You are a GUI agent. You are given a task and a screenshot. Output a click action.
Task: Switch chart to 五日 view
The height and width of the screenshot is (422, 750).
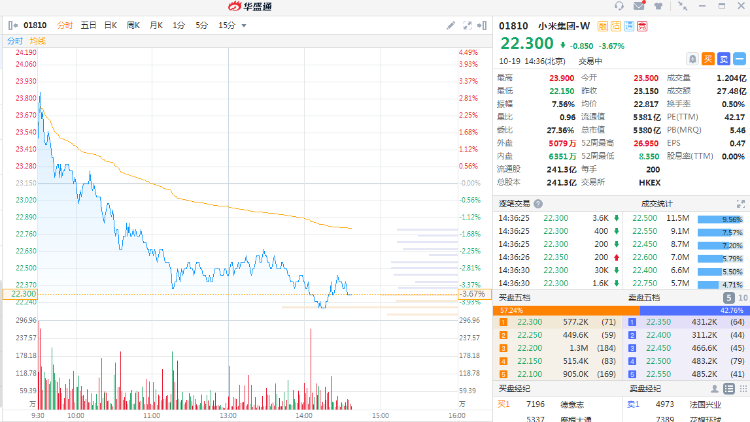pos(88,25)
